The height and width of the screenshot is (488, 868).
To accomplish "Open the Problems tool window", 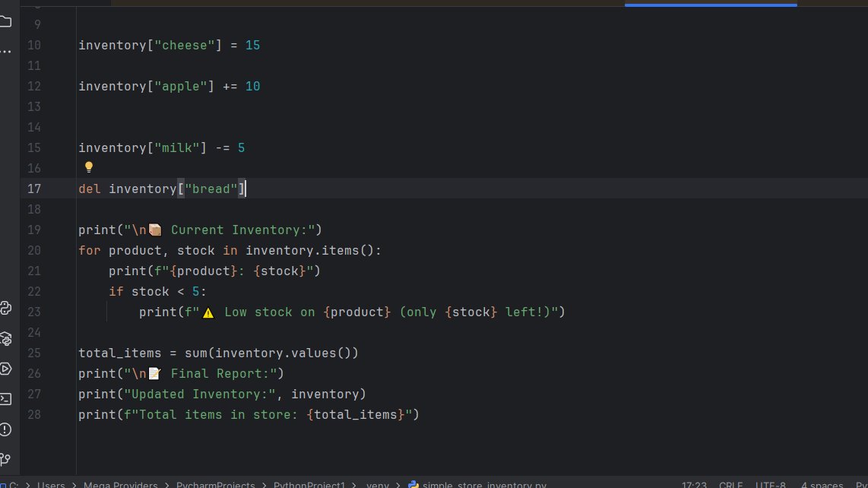I will click(9, 429).
